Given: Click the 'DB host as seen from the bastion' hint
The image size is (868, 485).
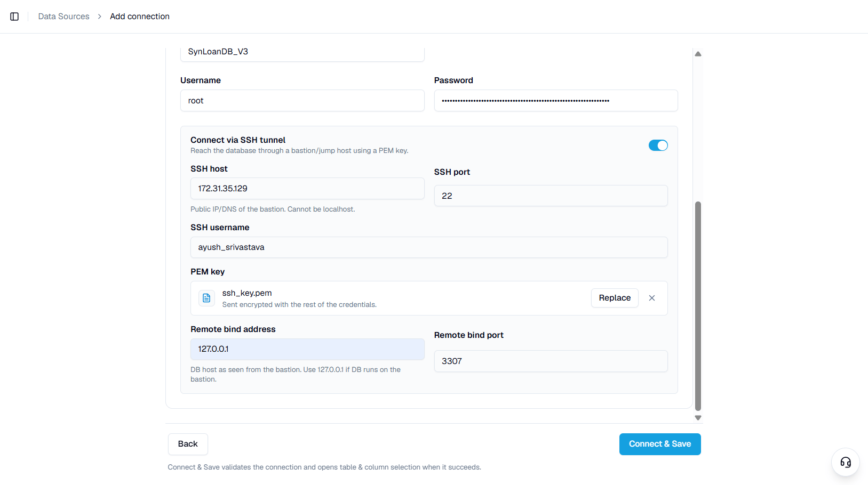Looking at the screenshot, I should [x=296, y=374].
